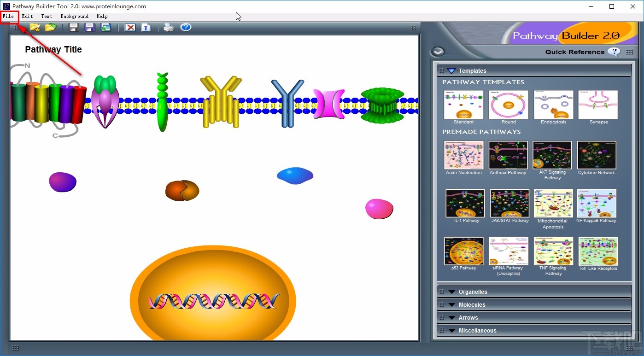Screen dimensions: 644x356
Task: Select the Pathway Title text on canvas
Action: click(53, 50)
